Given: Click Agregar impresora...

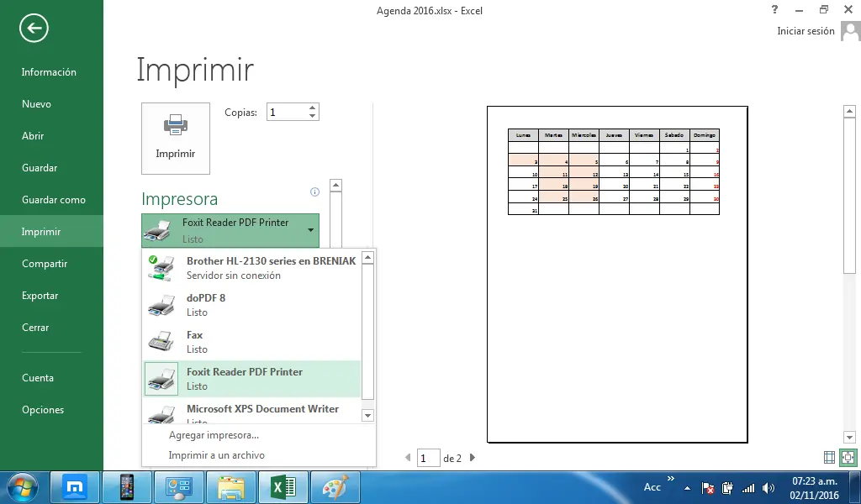Looking at the screenshot, I should 214,435.
